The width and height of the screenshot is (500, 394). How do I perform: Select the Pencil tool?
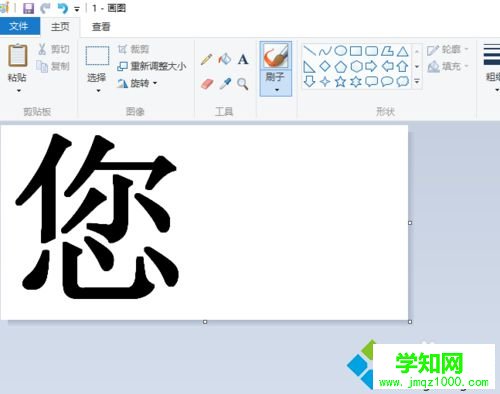coord(207,59)
